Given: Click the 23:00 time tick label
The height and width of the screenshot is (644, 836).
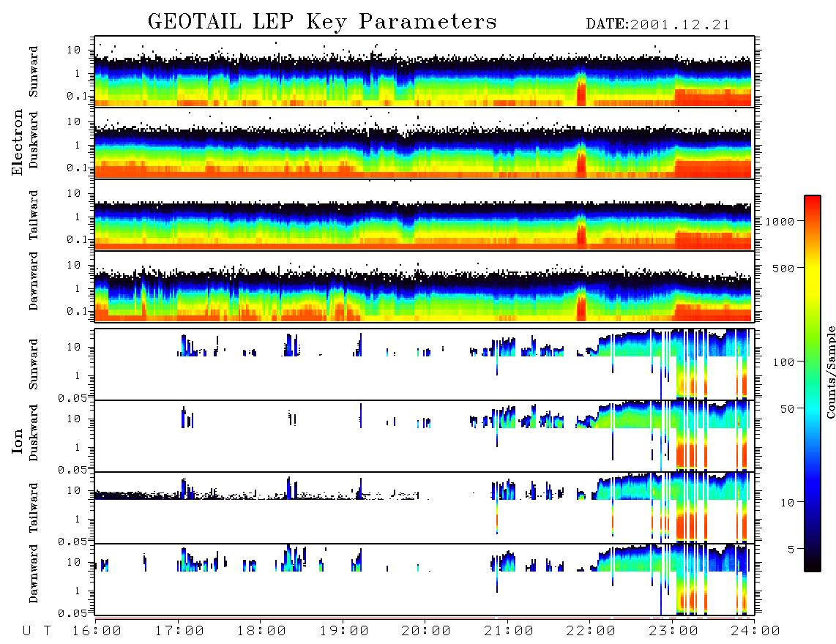Looking at the screenshot, I should [673, 631].
